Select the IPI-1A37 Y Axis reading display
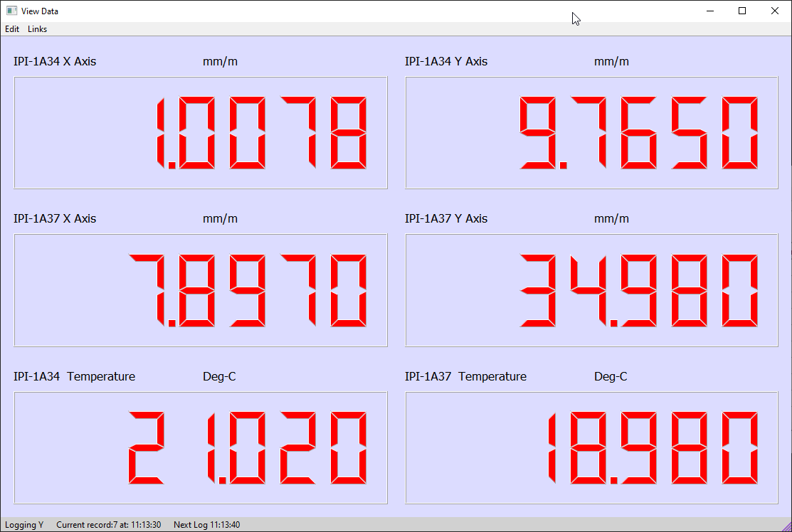Viewport: 792px width, 532px height. 591,290
